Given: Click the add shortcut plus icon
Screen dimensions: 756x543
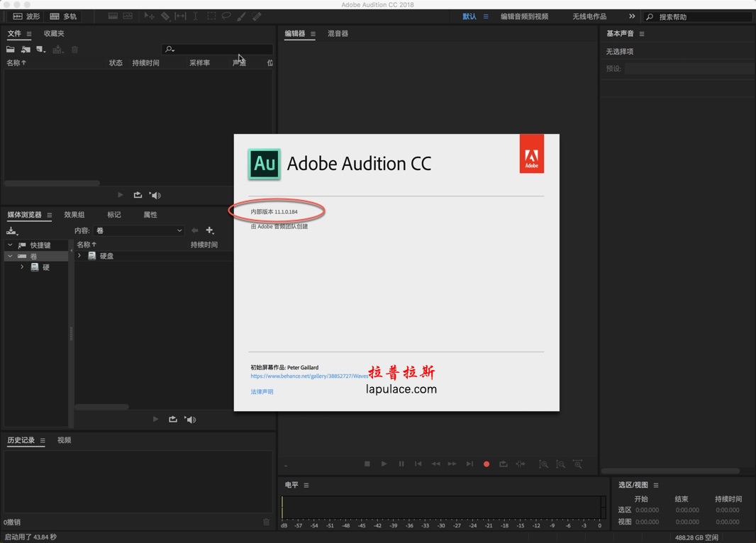Looking at the screenshot, I should coord(210,230).
